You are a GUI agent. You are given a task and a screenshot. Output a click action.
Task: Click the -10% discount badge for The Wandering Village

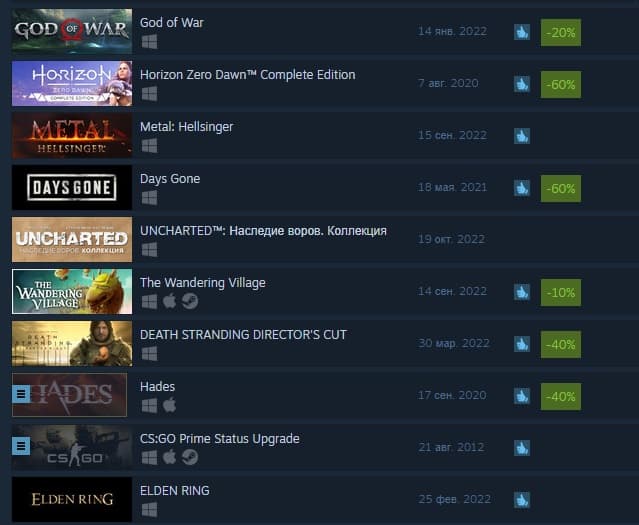(x=561, y=292)
